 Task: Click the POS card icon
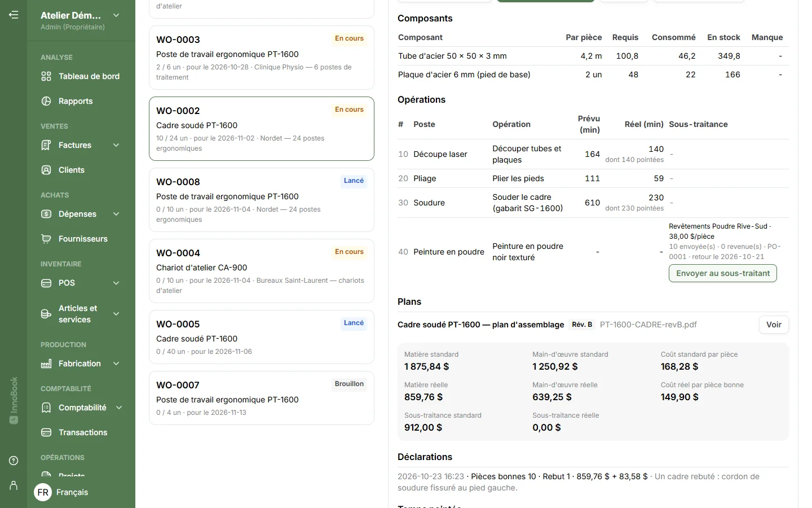pos(46,283)
